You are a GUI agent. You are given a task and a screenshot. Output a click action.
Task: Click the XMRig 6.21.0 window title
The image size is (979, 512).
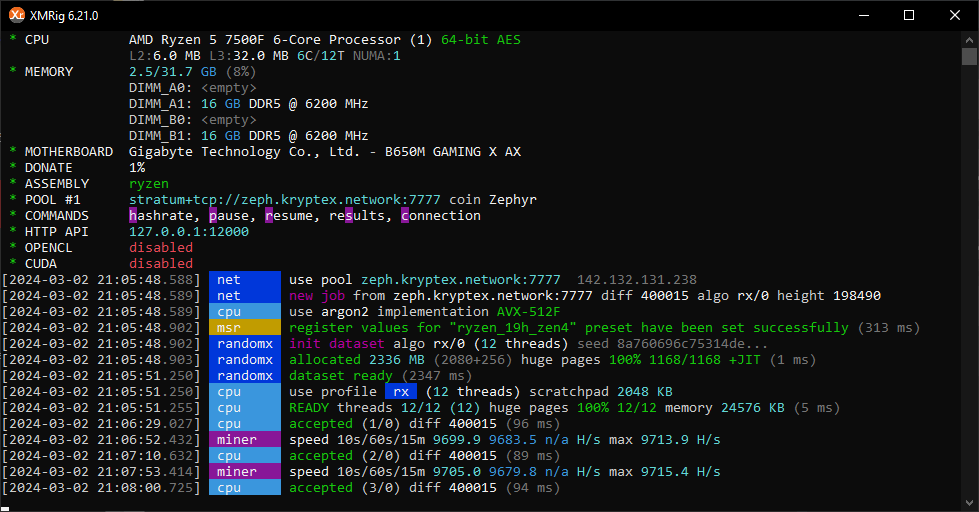(64, 16)
